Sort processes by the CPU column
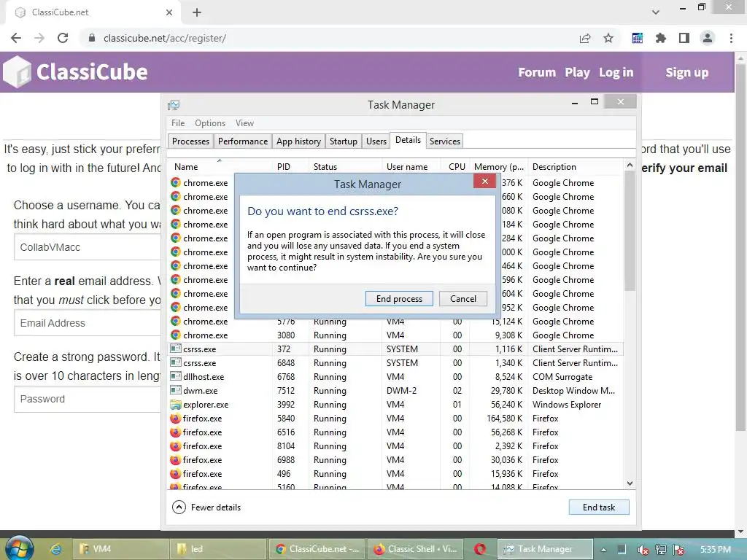The width and height of the screenshot is (747, 560). tap(456, 167)
